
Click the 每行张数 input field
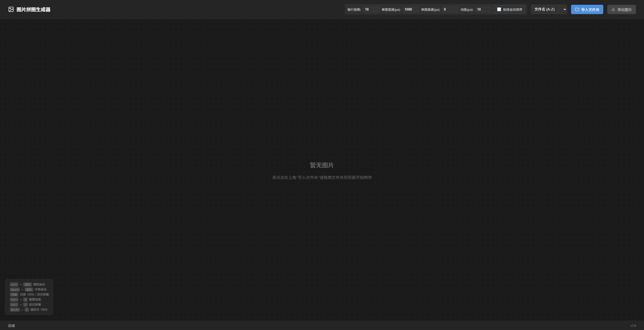click(371, 10)
